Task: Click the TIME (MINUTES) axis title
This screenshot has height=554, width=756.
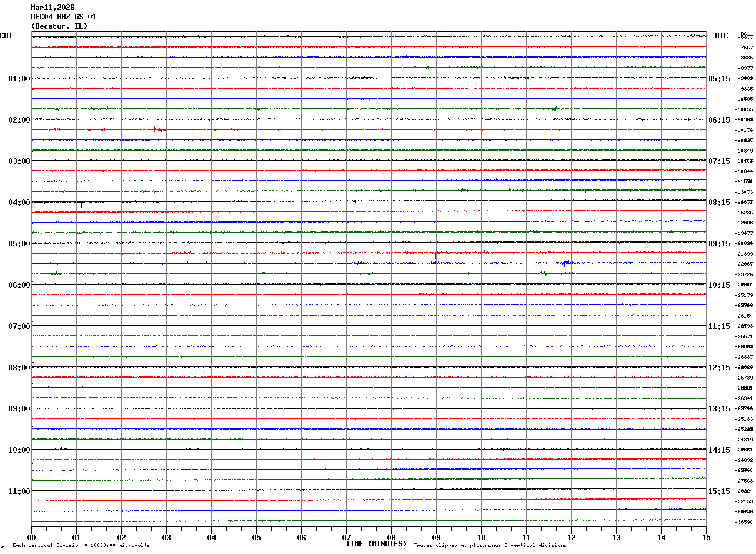Action: pos(376,544)
